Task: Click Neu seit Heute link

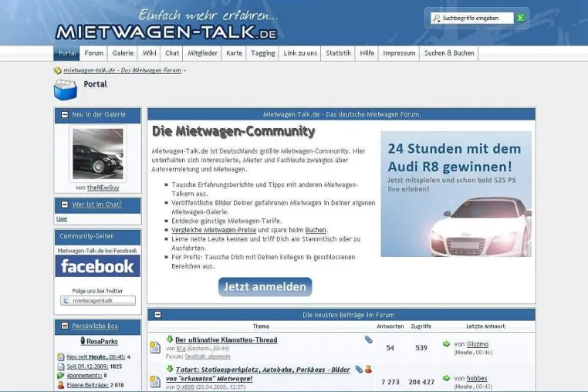Action: tap(96, 357)
